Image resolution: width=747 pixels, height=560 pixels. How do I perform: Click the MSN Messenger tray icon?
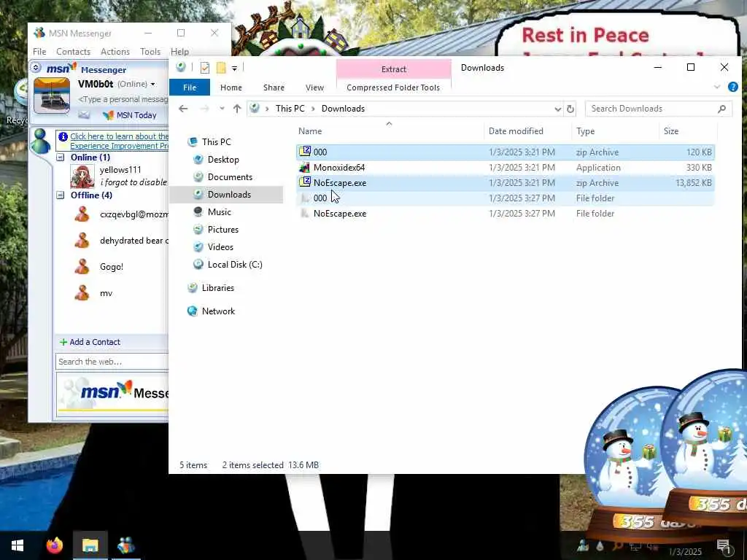[x=582, y=546]
